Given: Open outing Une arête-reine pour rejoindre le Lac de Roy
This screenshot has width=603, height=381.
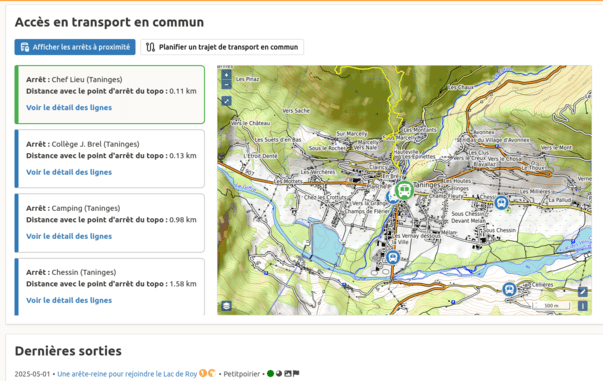Looking at the screenshot, I should (x=127, y=374).
